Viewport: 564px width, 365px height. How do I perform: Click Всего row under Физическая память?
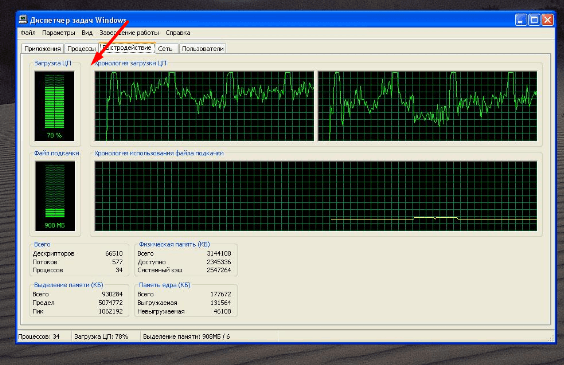(184, 254)
